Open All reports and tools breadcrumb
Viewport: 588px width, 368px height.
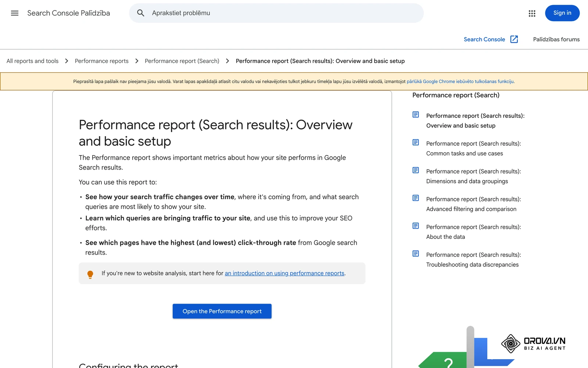32,61
